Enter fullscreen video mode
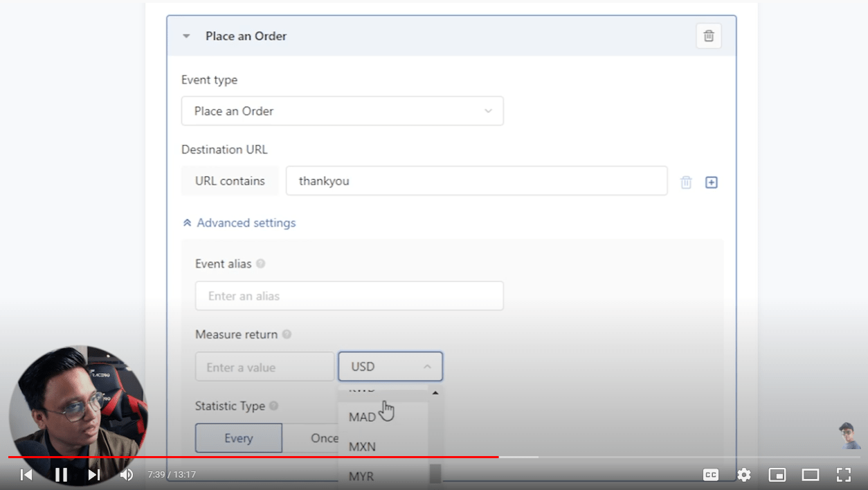The width and height of the screenshot is (868, 490). point(843,475)
